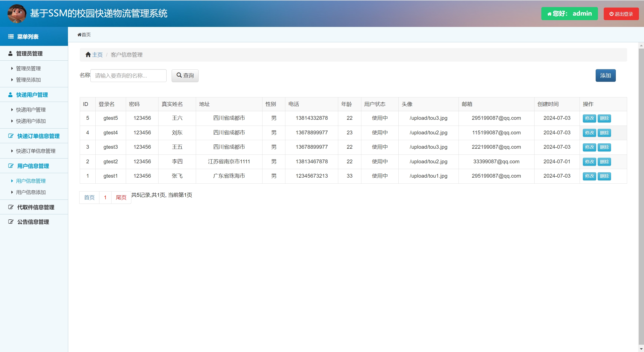Click the 快递用户管理 user icon in sidebar
This screenshot has width=644, height=352.
(x=10, y=95)
